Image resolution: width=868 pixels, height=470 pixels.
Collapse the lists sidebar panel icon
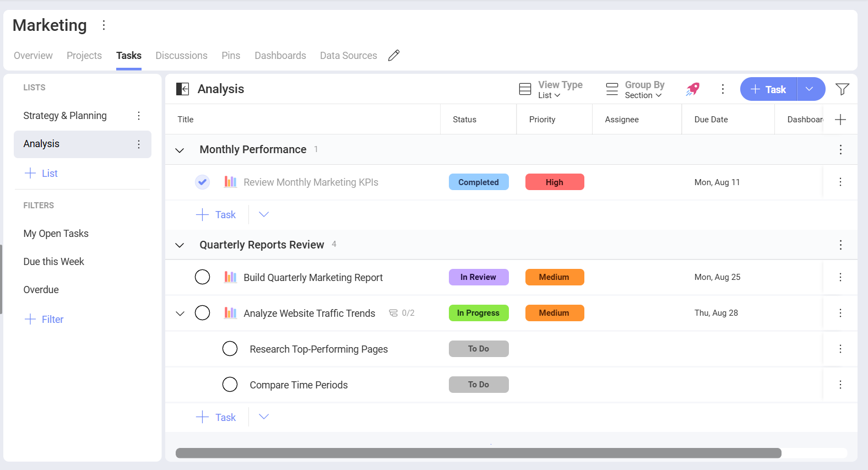(x=182, y=89)
